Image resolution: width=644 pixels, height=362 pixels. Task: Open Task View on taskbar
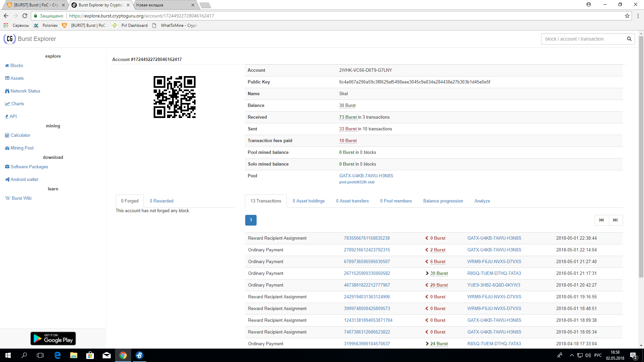(x=40, y=355)
